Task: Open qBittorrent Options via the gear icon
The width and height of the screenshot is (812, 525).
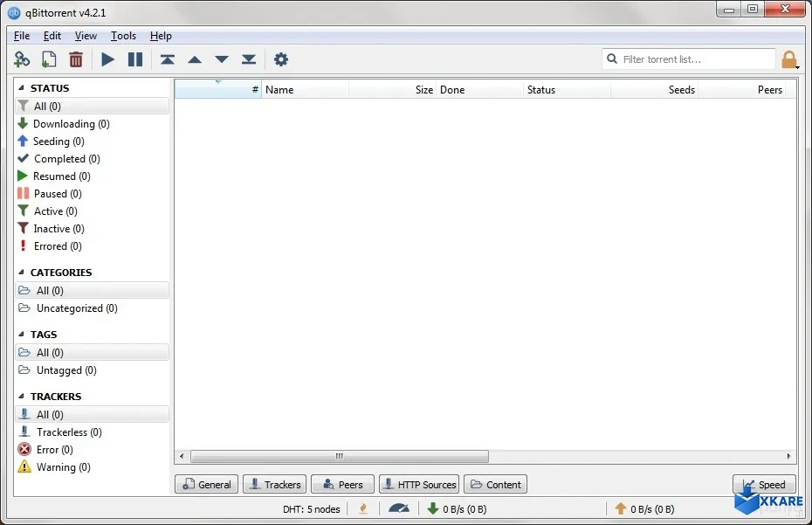Action: (x=281, y=59)
